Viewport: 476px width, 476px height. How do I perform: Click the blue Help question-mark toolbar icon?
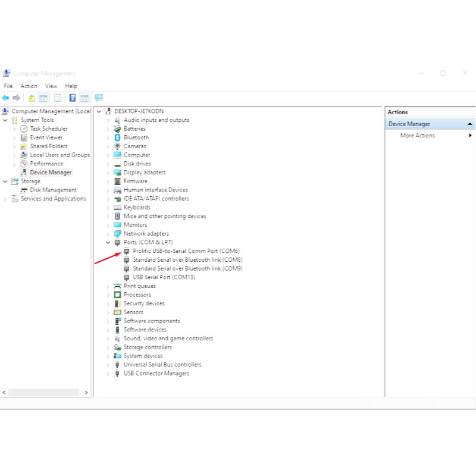coord(73,98)
